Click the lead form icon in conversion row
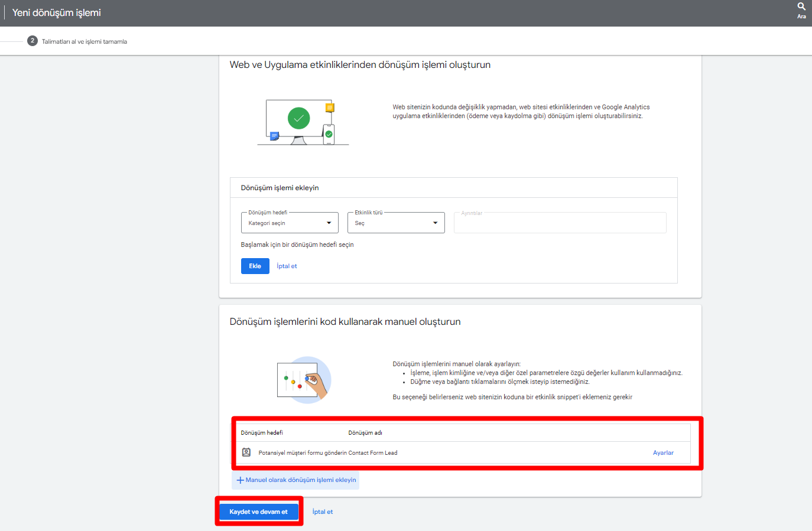The height and width of the screenshot is (531, 812). pyautogui.click(x=246, y=452)
